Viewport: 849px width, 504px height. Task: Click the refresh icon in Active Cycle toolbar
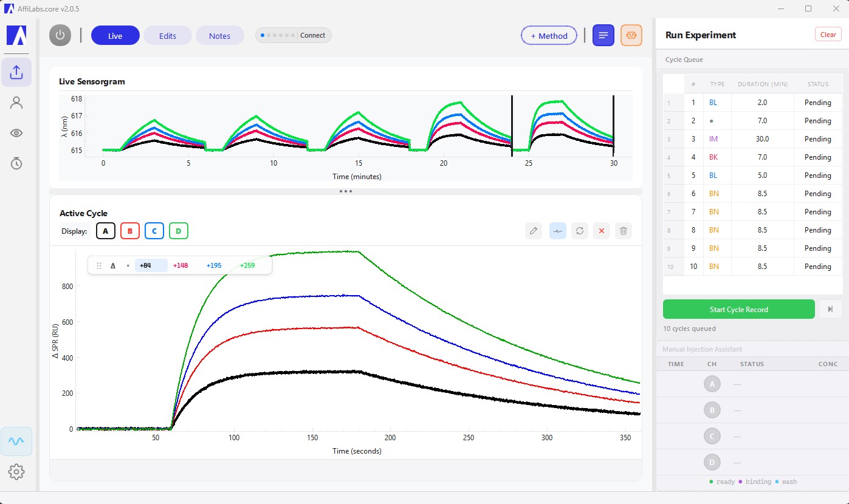(x=579, y=231)
